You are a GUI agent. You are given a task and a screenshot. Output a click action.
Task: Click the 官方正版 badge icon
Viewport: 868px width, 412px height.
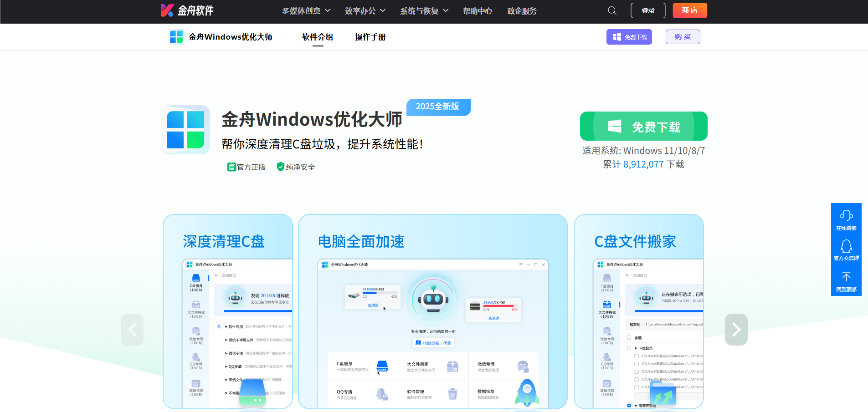point(231,167)
